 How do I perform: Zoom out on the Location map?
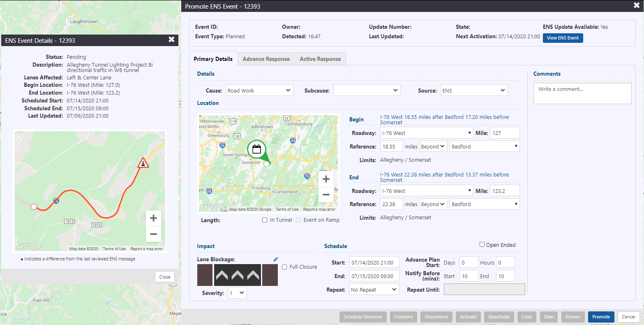tap(326, 194)
